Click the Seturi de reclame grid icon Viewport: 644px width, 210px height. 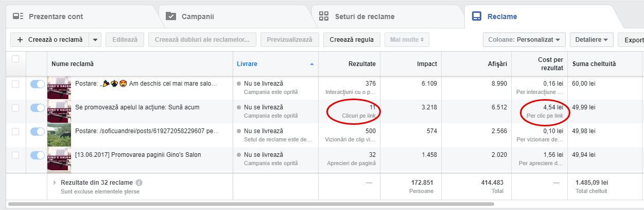tap(324, 16)
